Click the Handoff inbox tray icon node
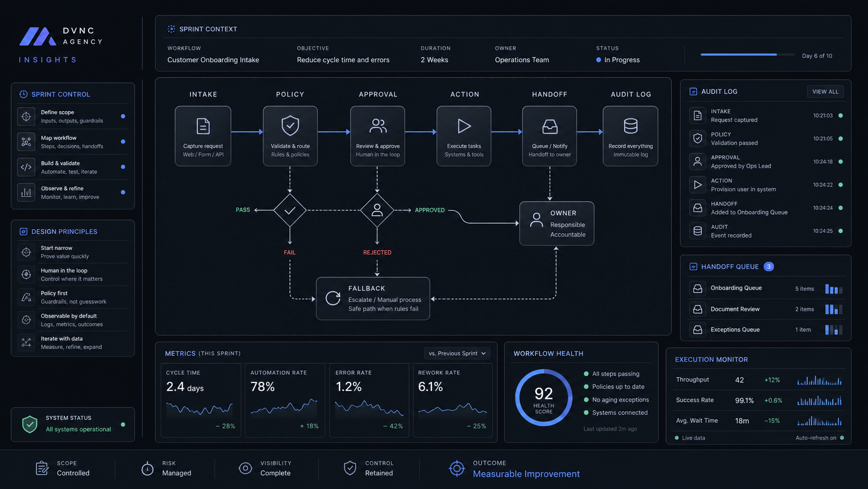Viewport: 868px width, 489px height. [x=550, y=126]
